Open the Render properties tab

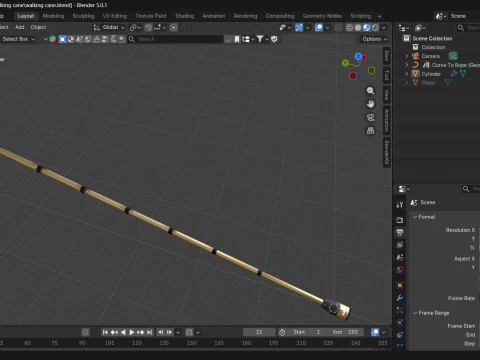point(400,220)
